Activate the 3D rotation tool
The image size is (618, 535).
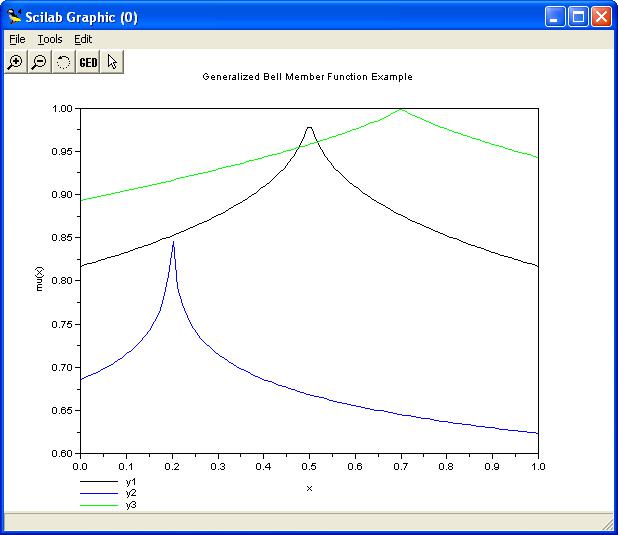pos(63,62)
